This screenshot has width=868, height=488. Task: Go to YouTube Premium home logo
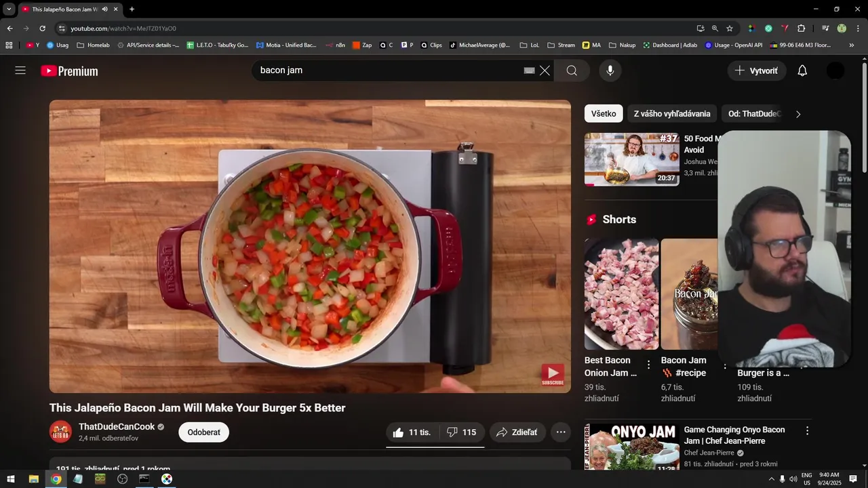[x=69, y=70]
